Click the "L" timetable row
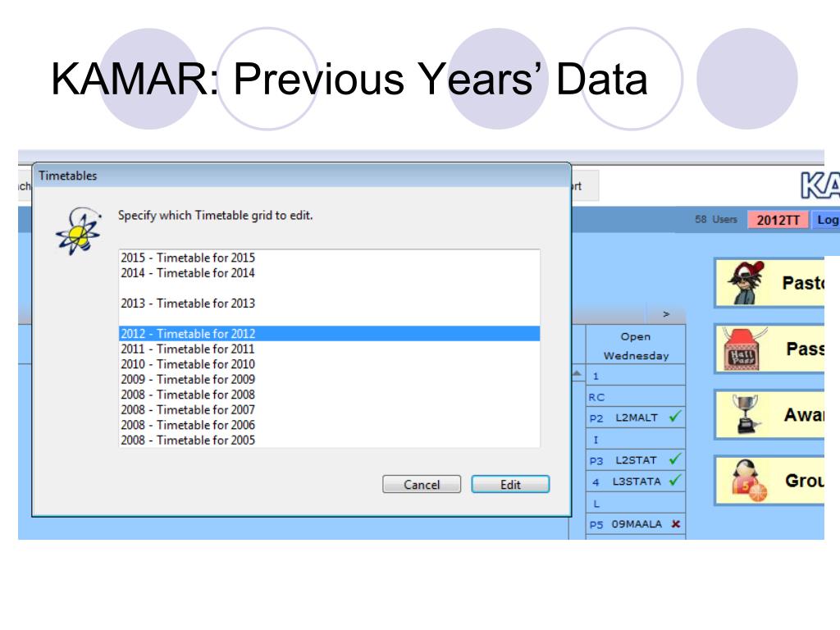The height and width of the screenshot is (630, 840). pos(636,503)
